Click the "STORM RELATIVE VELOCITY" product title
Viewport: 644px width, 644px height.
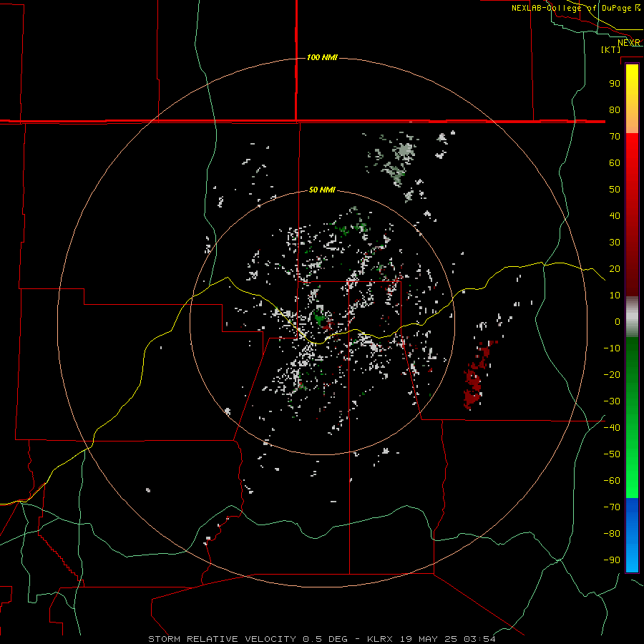click(x=222, y=639)
